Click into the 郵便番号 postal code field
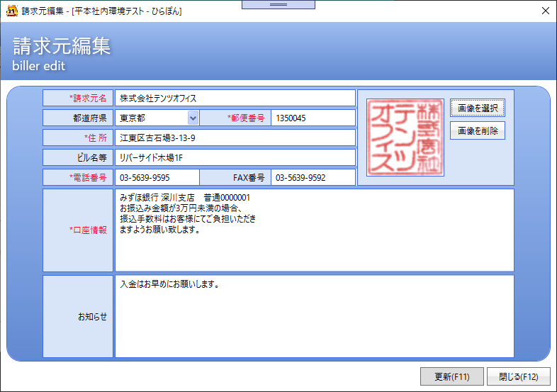Screen dimensions: 557x392 (x=313, y=118)
